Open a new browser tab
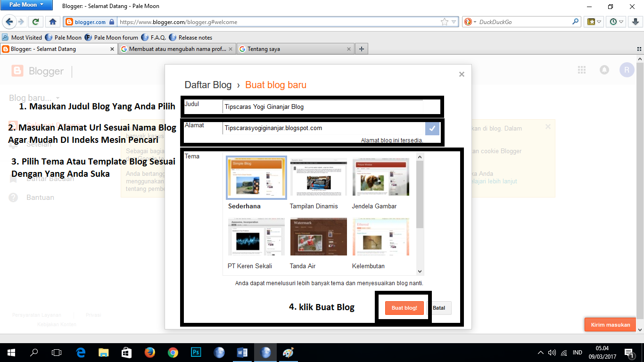Image resolution: width=644 pixels, height=362 pixels. [x=362, y=49]
